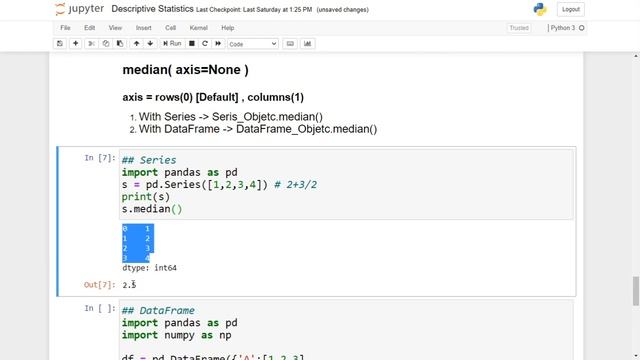This screenshot has height=360, width=640.
Task: Click the 'With Series' list item
Action: click(231, 117)
